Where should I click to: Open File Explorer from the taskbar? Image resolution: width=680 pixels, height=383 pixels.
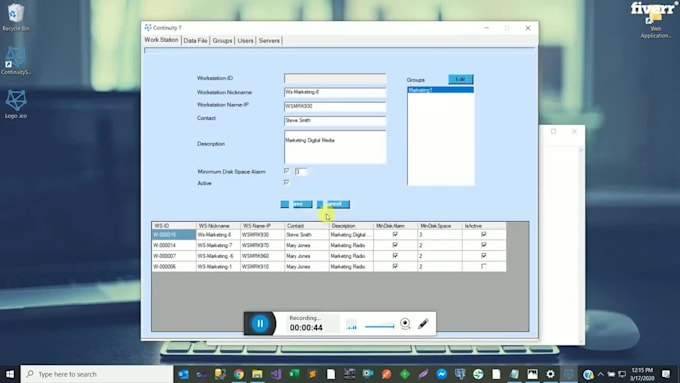click(257, 374)
